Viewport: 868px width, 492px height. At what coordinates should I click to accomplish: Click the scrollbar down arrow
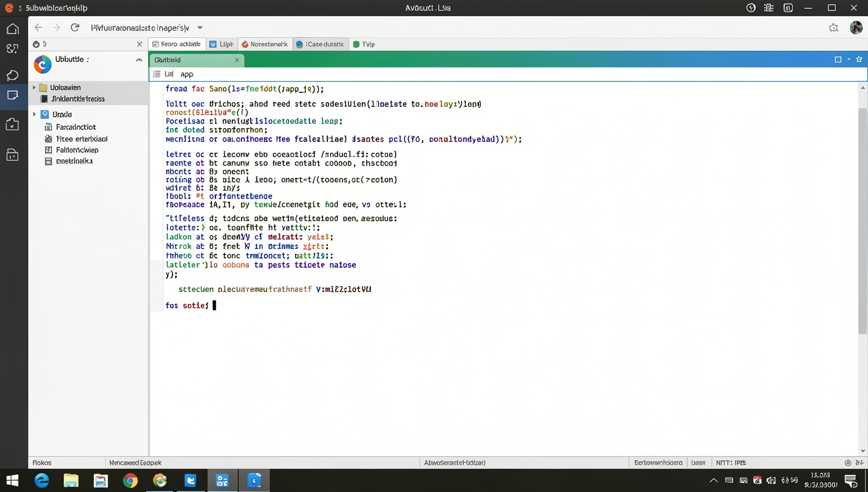pyautogui.click(x=863, y=451)
